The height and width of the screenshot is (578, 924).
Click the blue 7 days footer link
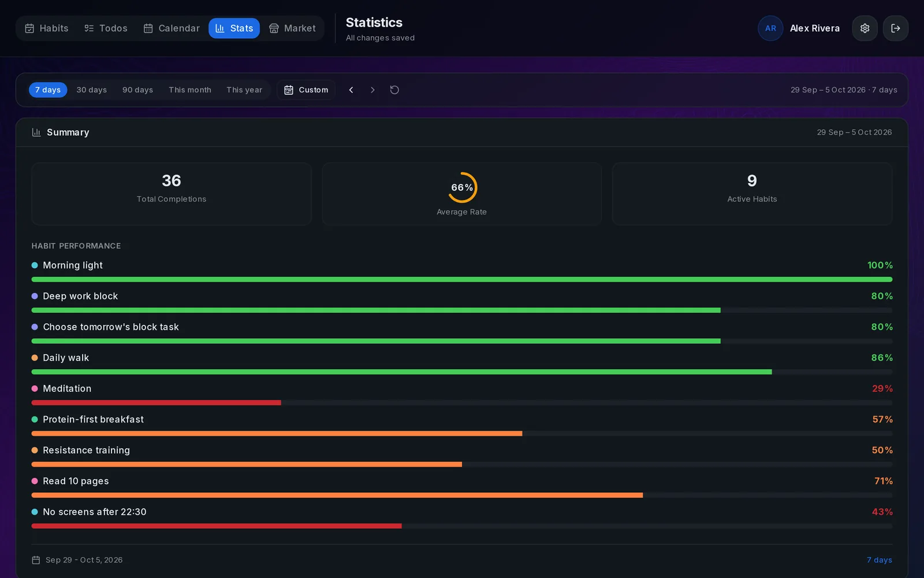(880, 560)
